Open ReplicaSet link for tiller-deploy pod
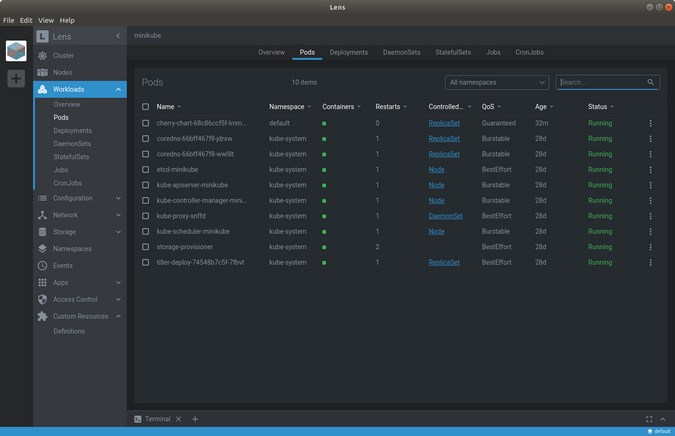Viewport: 675px width, 436px height. (x=444, y=262)
